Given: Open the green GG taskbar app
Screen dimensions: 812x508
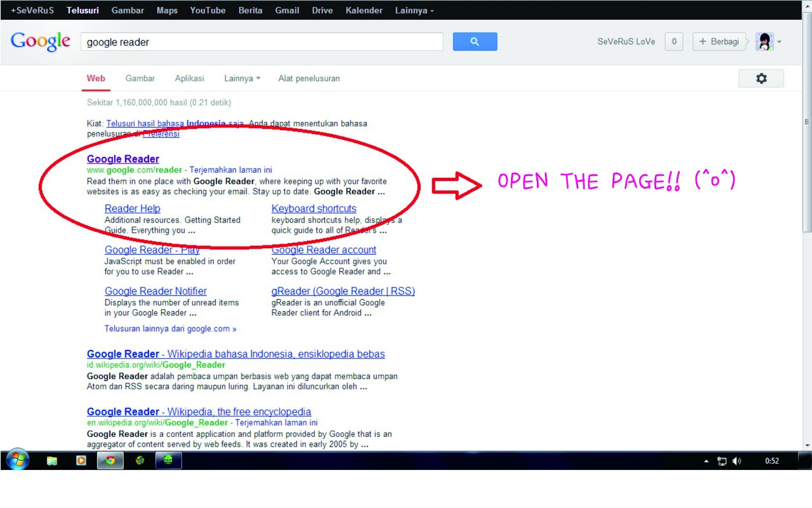Looking at the screenshot, I should click(168, 460).
